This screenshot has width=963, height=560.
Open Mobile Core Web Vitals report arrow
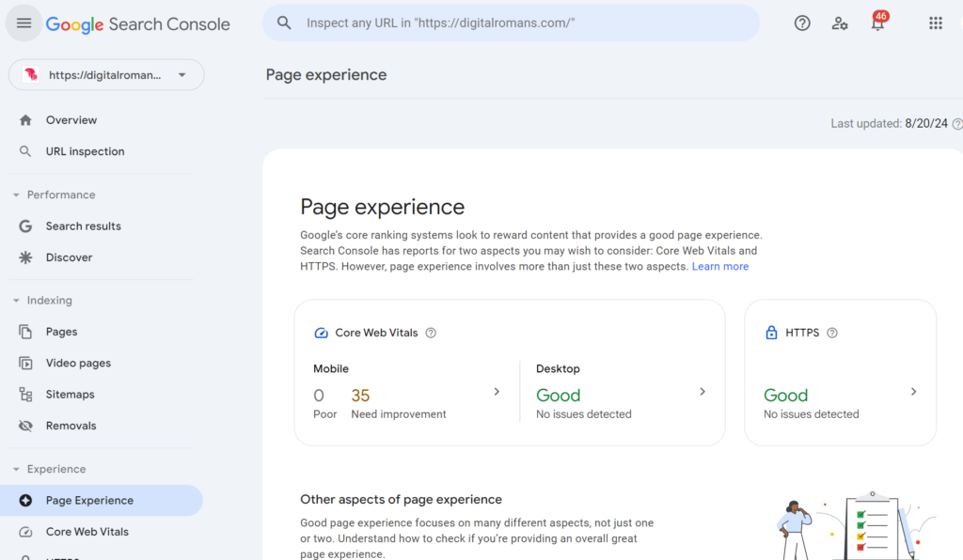pos(497,392)
